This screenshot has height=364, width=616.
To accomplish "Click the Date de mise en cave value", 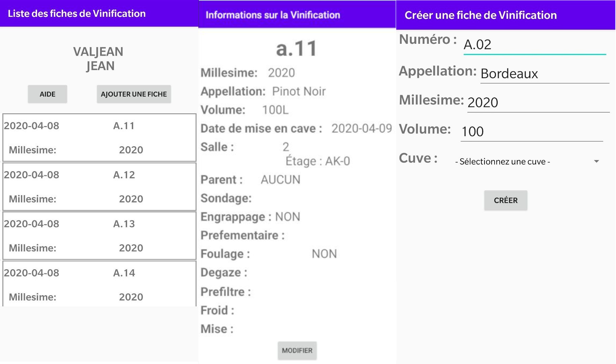I will point(361,128).
